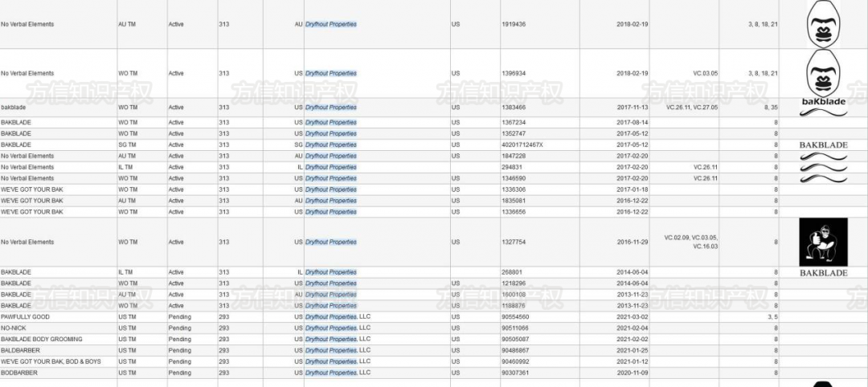
Task: Open Dryfhout Properties, LLC link for NO-NICK
Action: coord(338,328)
